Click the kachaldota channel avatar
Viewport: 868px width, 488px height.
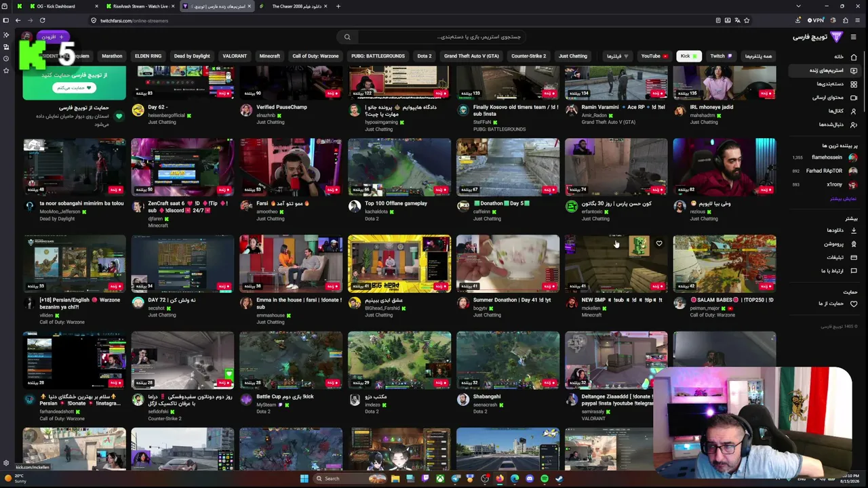click(355, 207)
